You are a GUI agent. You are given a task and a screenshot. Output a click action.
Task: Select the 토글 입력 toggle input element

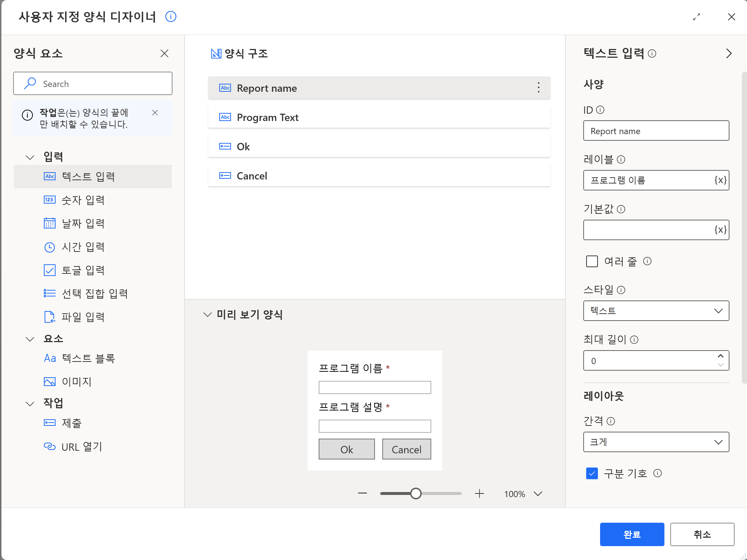tap(83, 270)
